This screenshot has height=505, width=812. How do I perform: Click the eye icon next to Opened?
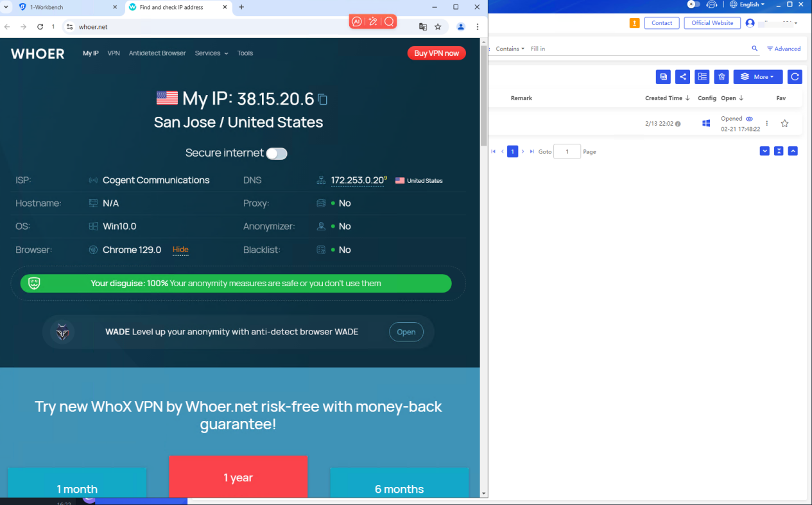(x=749, y=119)
